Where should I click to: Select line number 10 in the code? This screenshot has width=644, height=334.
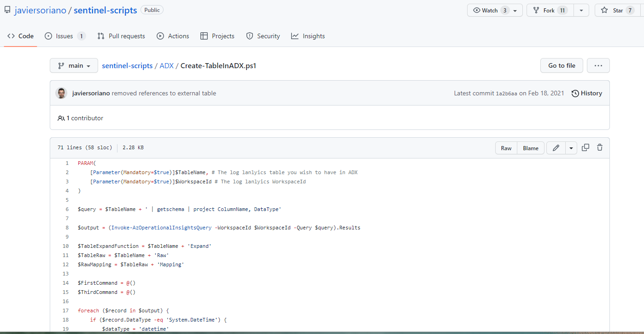66,246
